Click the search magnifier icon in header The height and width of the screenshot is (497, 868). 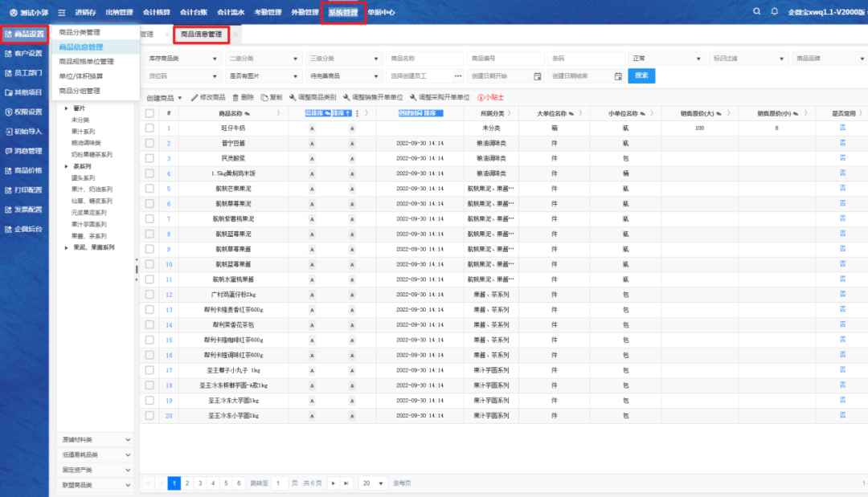[x=756, y=12]
